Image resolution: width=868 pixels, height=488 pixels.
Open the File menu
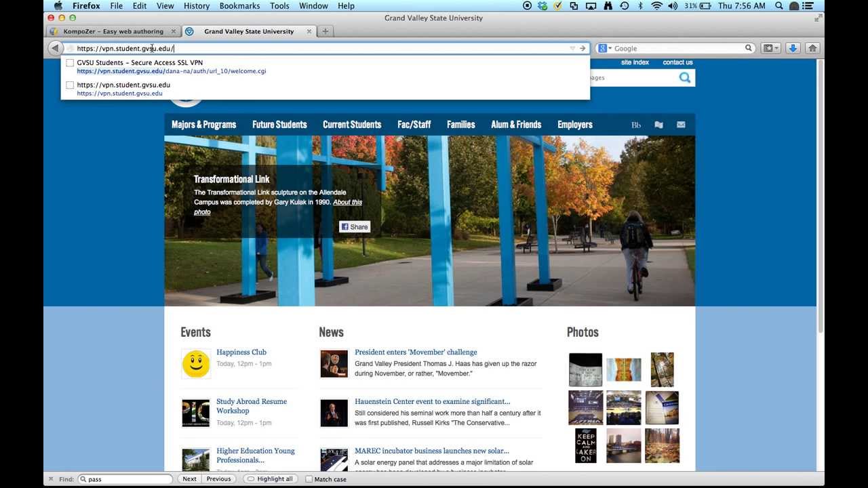click(x=117, y=5)
